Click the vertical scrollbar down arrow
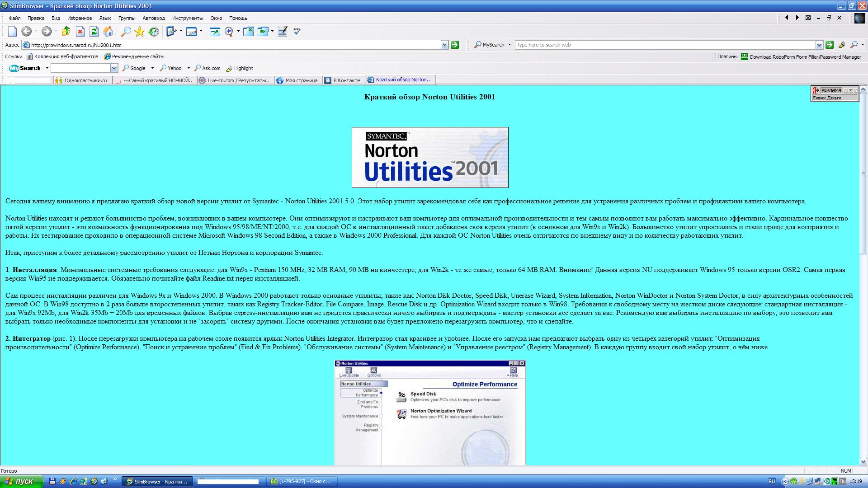Screen dimensions: 868x488 click(x=863, y=461)
